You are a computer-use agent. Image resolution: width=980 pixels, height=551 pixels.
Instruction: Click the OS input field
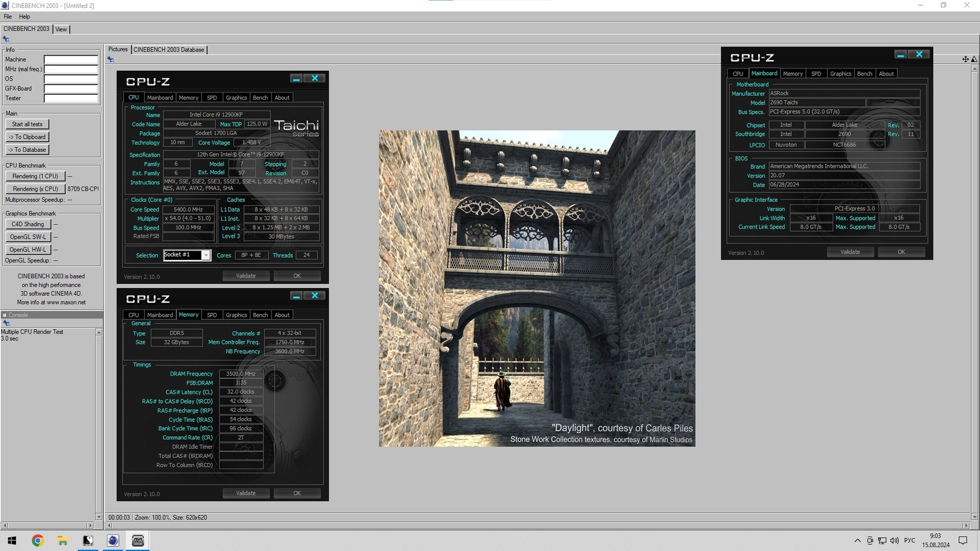71,79
